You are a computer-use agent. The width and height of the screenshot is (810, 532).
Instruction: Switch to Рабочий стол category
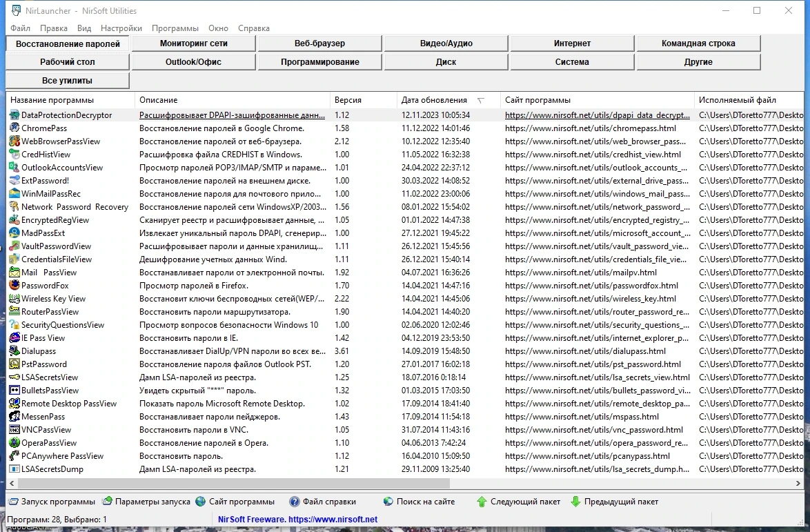(67, 62)
